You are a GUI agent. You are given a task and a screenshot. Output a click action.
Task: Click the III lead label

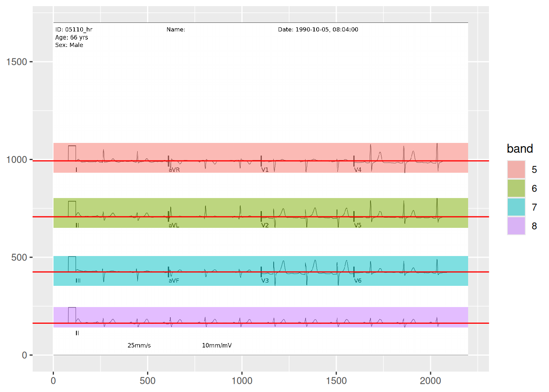[78, 281]
